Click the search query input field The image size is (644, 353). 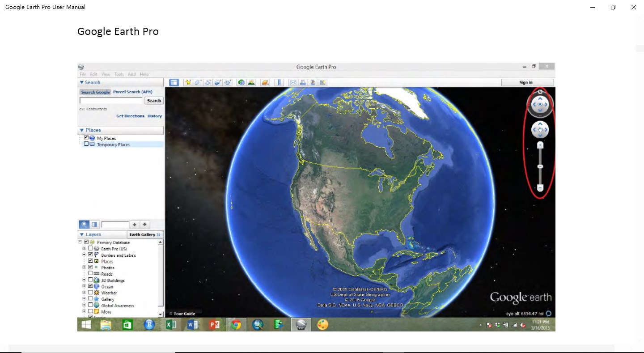[111, 101]
